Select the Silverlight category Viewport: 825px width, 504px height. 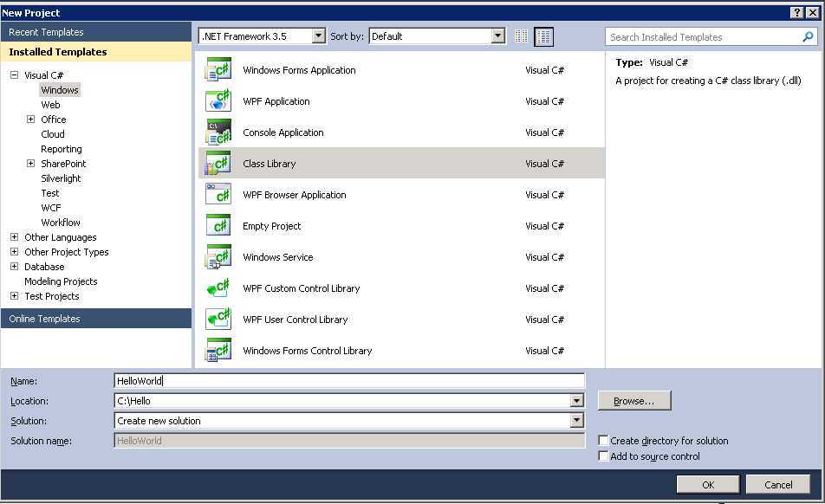[61, 178]
